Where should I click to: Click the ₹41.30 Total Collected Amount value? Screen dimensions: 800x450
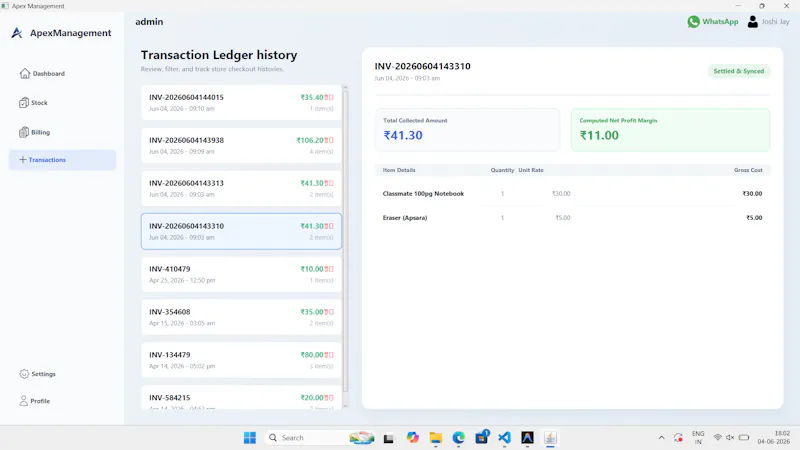click(x=403, y=135)
